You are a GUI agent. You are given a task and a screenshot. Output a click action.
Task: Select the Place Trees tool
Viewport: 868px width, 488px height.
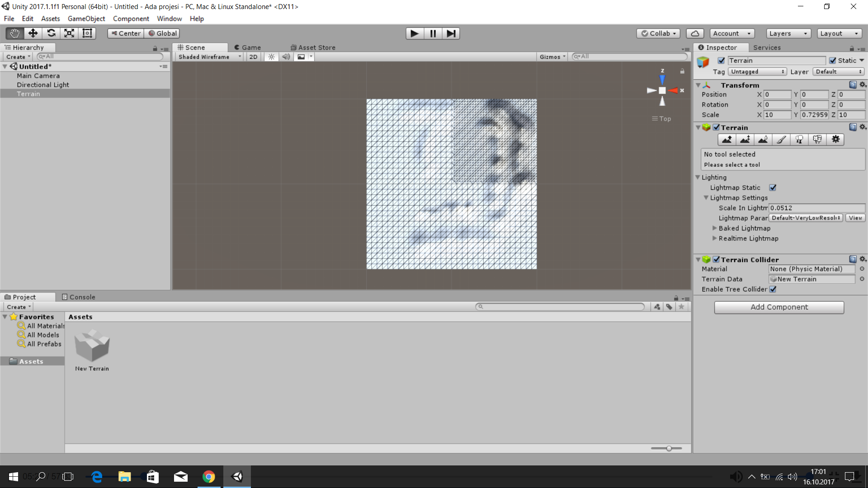[x=799, y=140]
